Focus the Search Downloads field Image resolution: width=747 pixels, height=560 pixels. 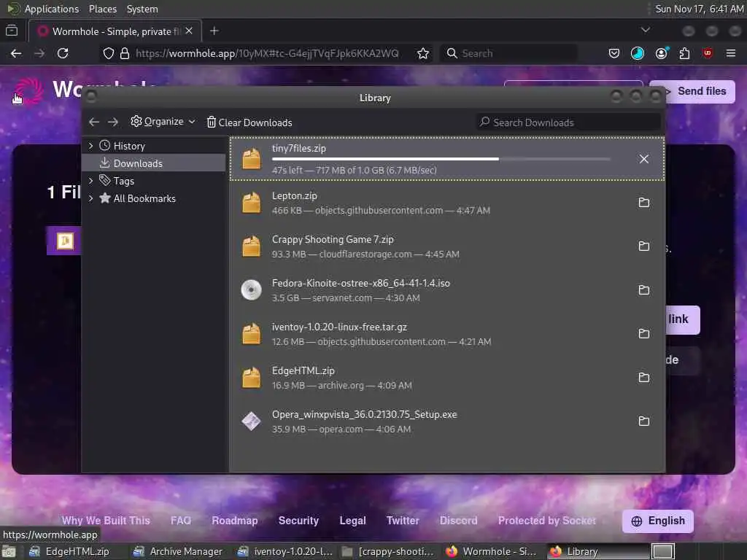568,122
